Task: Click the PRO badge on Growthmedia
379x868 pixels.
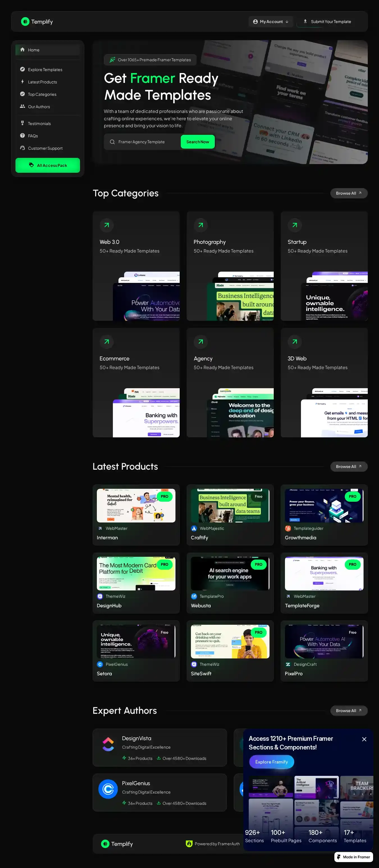Action: (x=352, y=496)
